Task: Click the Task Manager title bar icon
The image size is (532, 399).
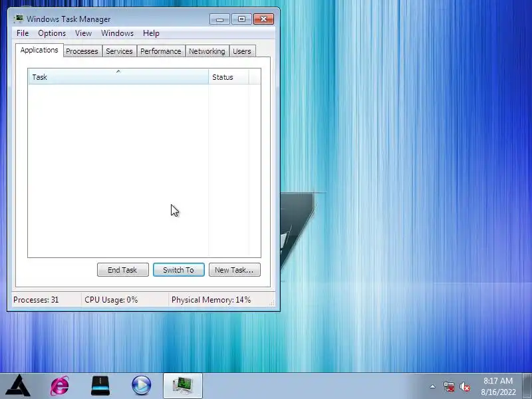Action: (19, 19)
